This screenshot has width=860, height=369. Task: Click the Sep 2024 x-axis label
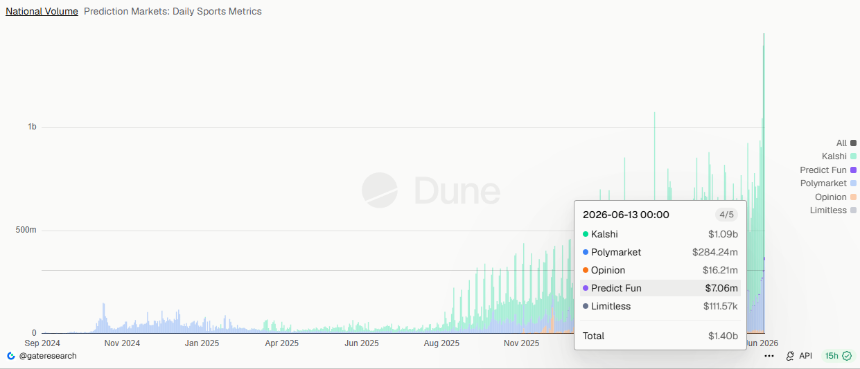tap(43, 344)
